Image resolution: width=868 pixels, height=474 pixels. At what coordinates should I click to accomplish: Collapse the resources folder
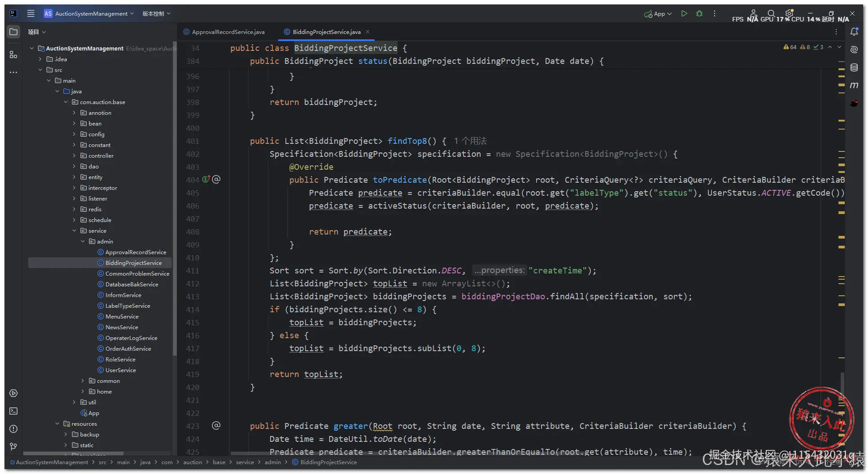tap(57, 424)
